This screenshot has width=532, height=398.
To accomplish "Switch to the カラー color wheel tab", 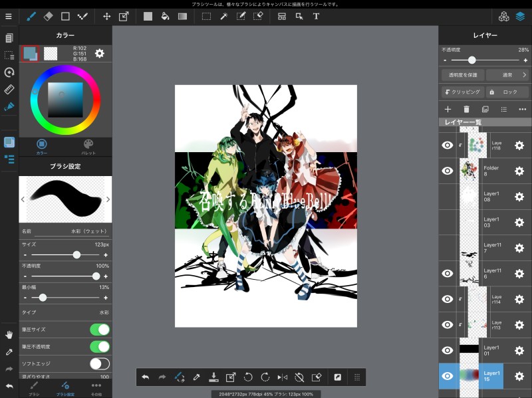I will tap(42, 147).
